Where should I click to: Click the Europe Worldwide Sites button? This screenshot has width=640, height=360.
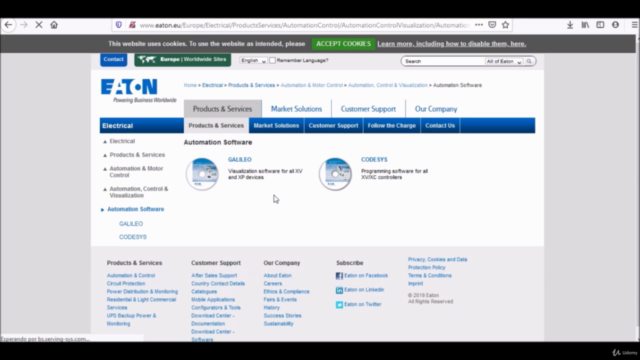(182, 60)
